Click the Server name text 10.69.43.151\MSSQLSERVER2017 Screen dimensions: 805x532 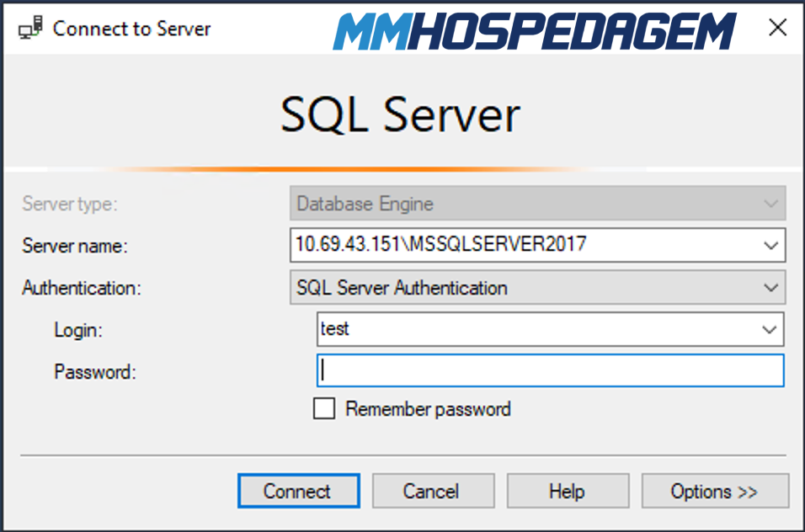click(x=441, y=244)
